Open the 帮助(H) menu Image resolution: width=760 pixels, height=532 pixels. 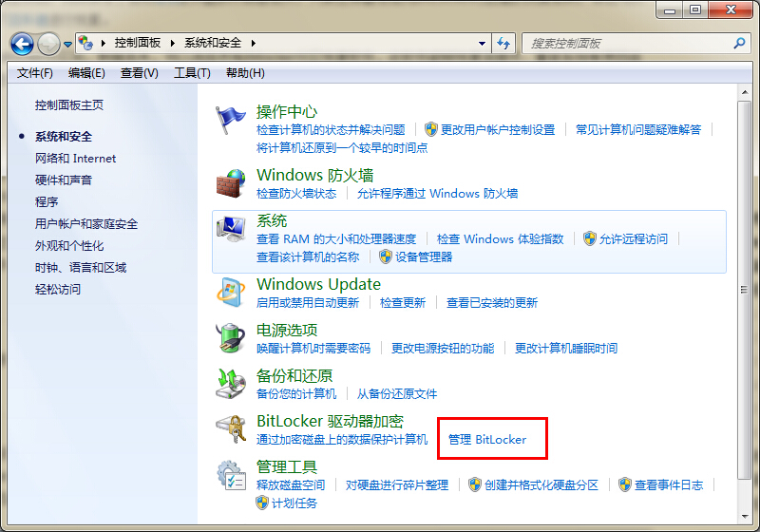[x=245, y=73]
